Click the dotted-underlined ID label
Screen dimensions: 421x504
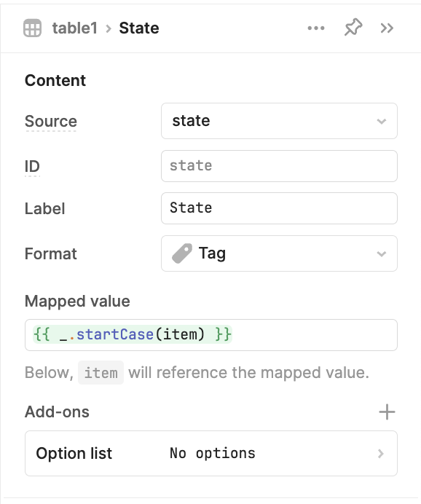[x=32, y=167]
